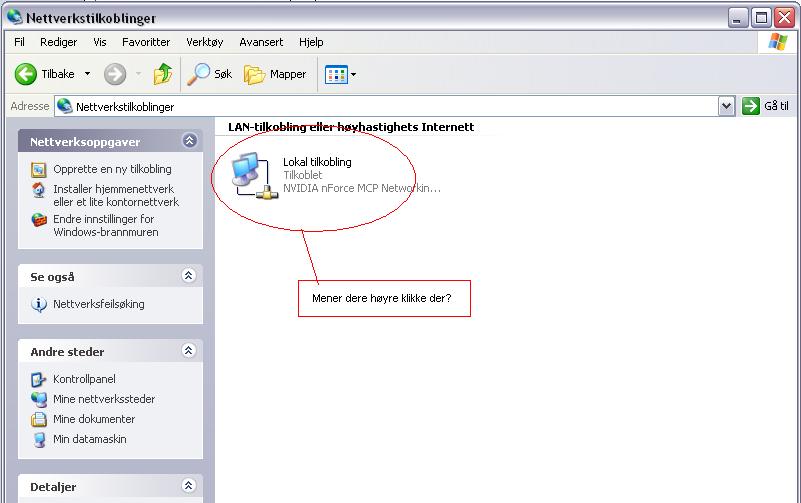Collapse the Andre steder panel
Viewport: 801px width, 503px height.
tap(189, 350)
